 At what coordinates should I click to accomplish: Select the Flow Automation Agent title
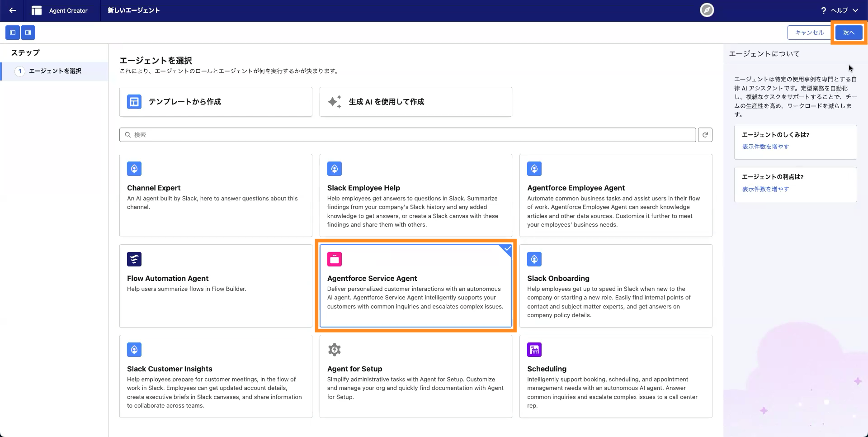[168, 278]
